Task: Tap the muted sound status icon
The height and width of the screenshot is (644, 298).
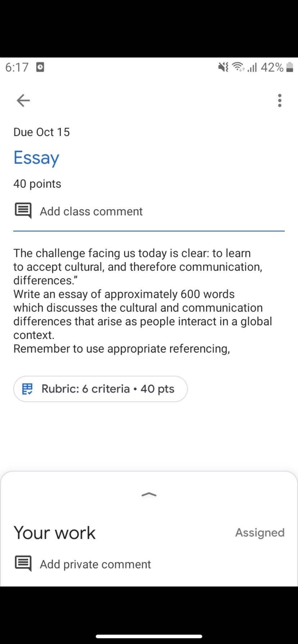Action: point(223,67)
